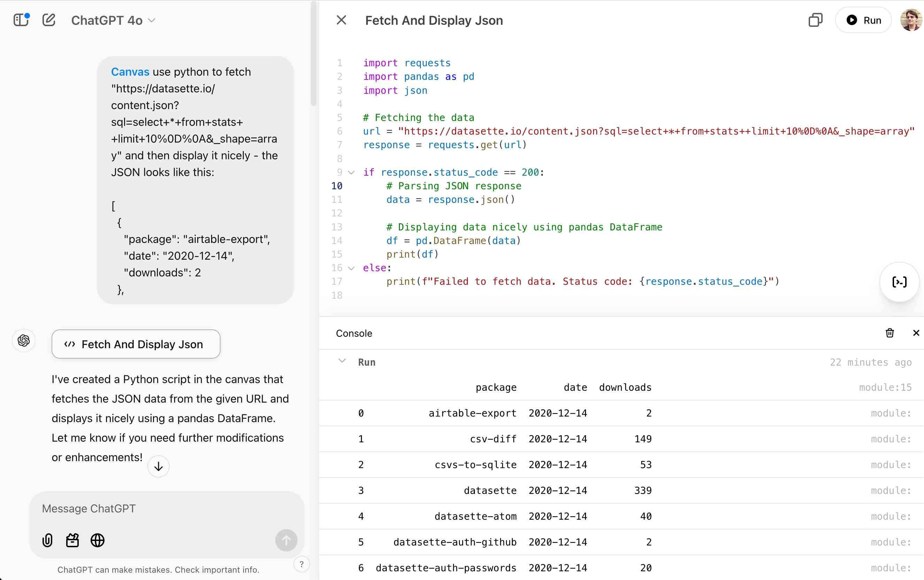Toggle the web search globe icon

pos(98,540)
